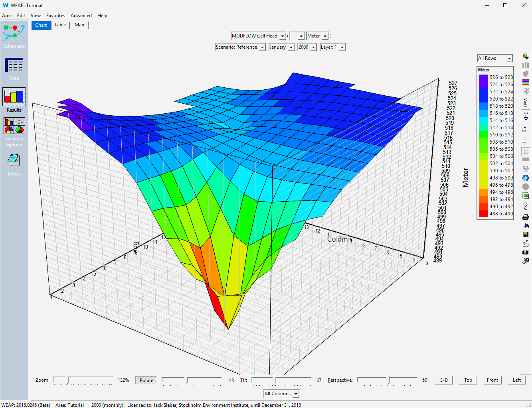
Task: Click the Left view button
Action: [x=517, y=380]
